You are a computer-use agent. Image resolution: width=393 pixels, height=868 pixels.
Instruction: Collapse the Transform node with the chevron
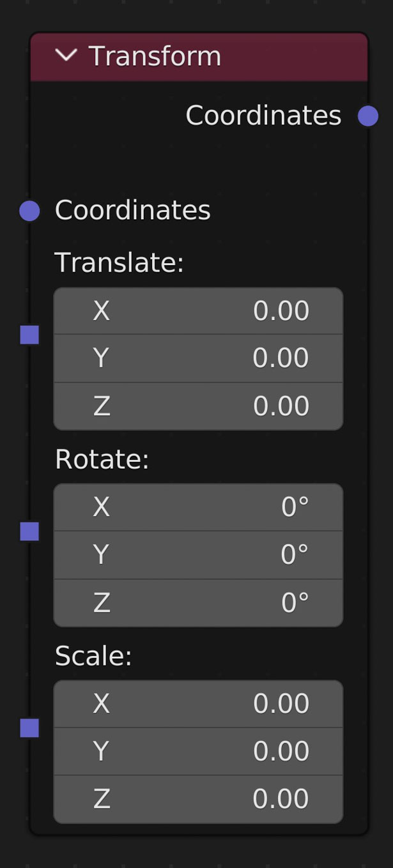[66, 56]
